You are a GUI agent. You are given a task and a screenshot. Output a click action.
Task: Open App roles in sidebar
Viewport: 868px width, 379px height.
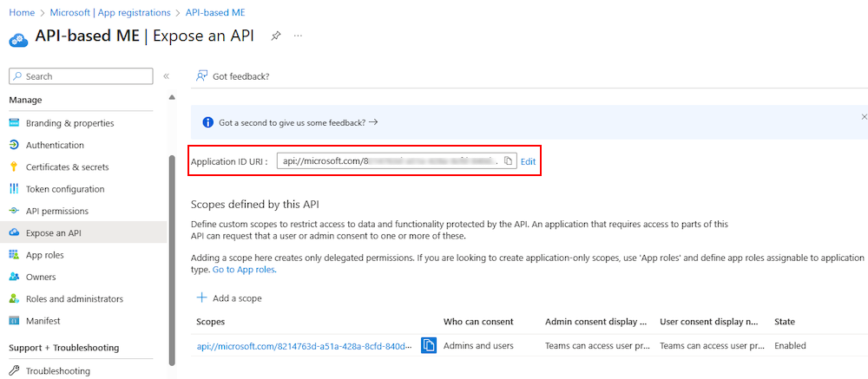pyautogui.click(x=44, y=255)
